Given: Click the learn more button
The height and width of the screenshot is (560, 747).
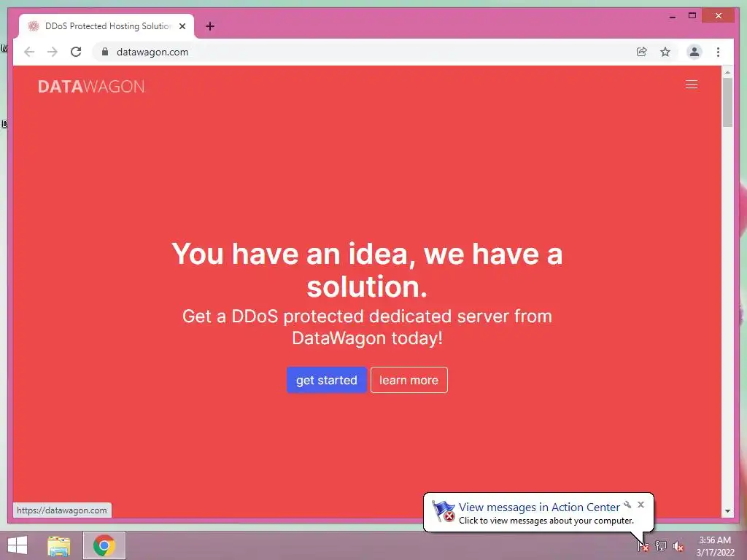Looking at the screenshot, I should click(x=409, y=380).
